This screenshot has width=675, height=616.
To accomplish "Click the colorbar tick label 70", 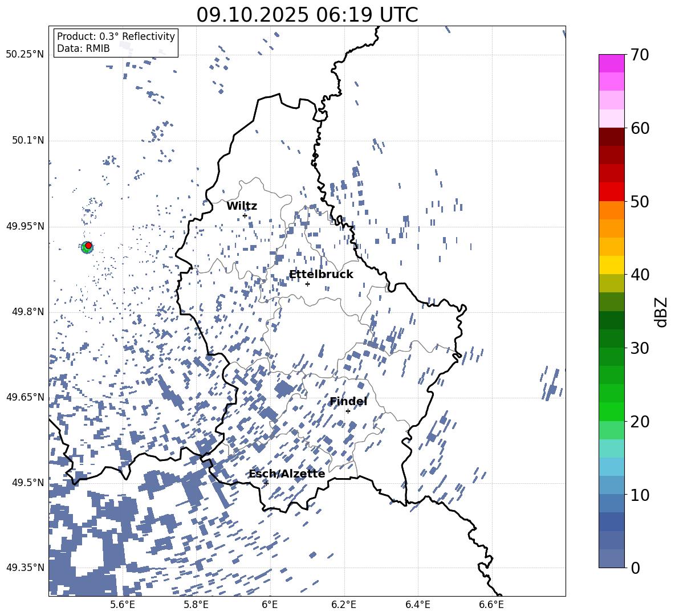I will (640, 55).
